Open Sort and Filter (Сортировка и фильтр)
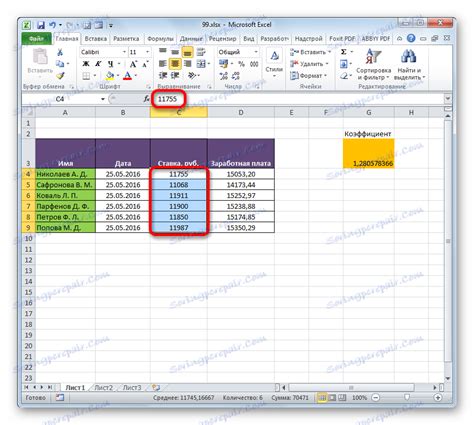Viewport: 474px width, 425px height. tap(373, 65)
